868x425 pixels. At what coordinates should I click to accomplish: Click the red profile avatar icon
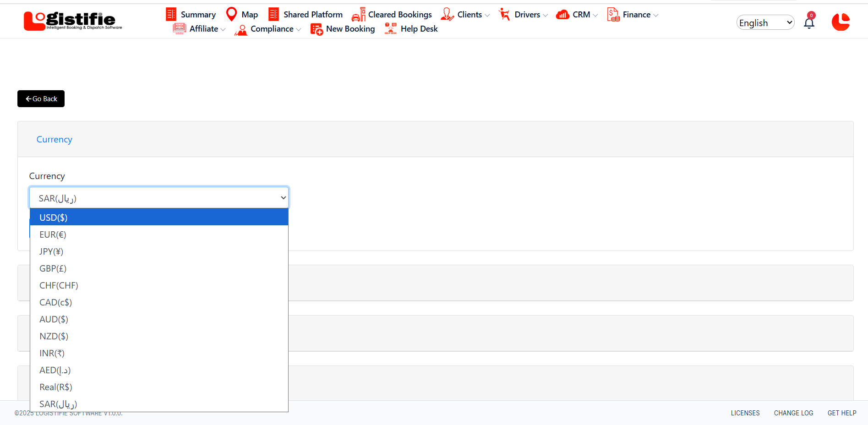tap(841, 22)
